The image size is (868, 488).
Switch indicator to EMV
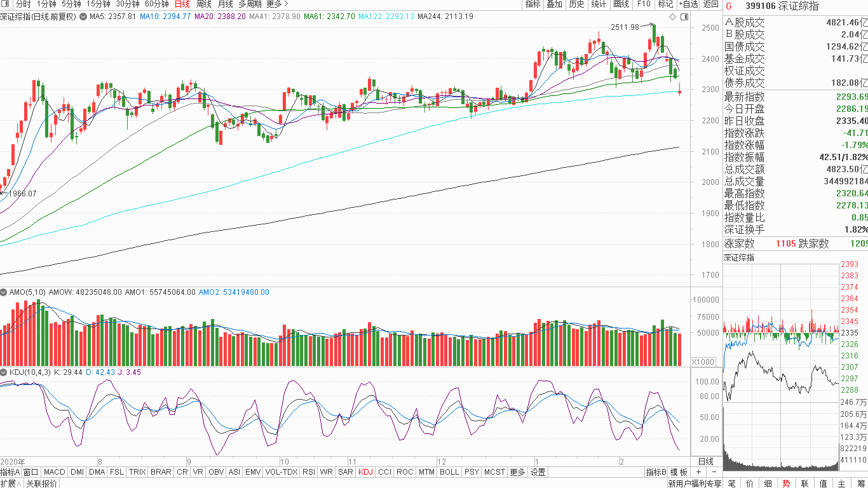pos(253,472)
